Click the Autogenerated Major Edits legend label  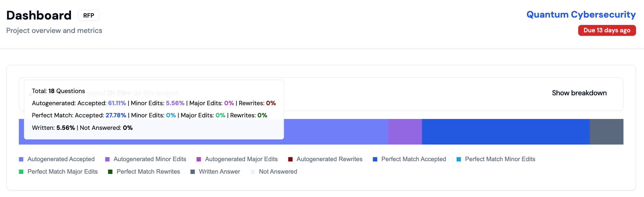click(241, 159)
